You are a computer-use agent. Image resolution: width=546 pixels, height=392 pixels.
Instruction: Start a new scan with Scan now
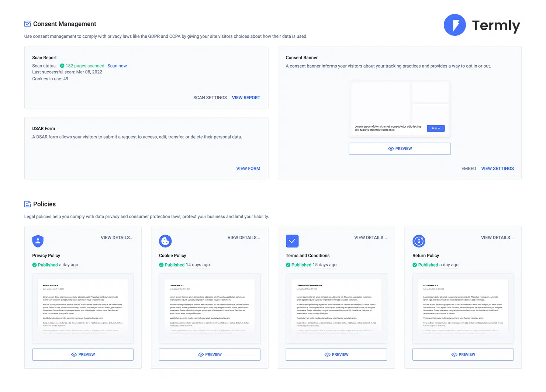117,66
